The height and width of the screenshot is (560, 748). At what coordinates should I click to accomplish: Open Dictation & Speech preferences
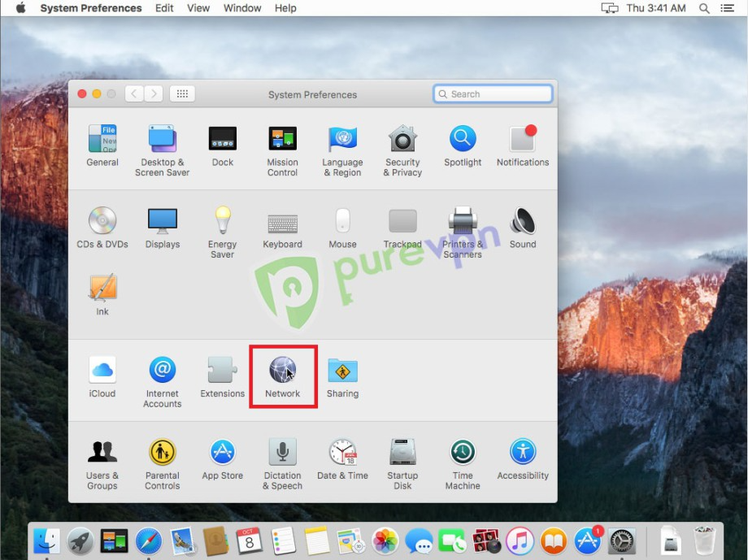coord(282,463)
